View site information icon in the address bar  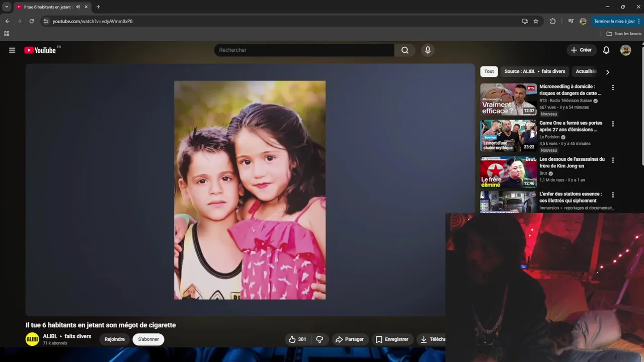[x=46, y=21]
